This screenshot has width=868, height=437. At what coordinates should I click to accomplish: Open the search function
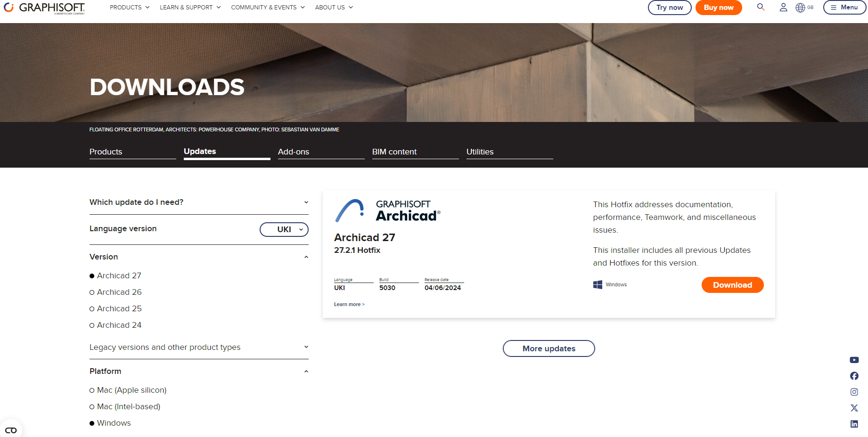761,8
